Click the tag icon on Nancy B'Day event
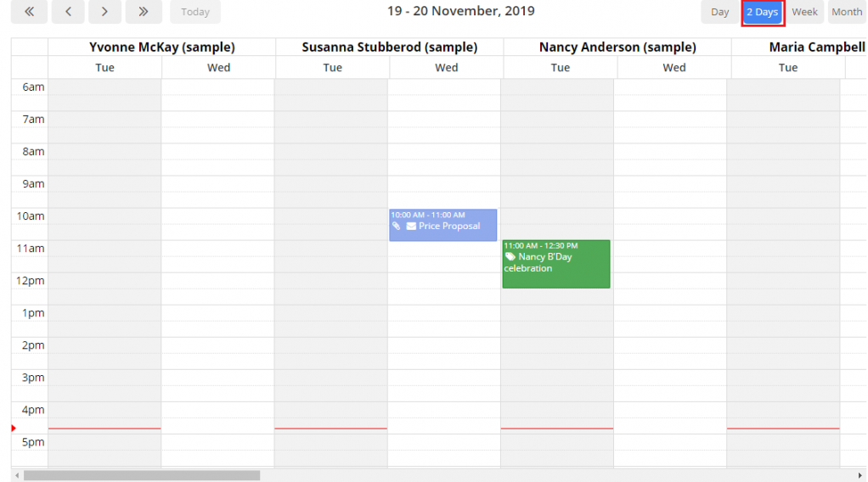The width and height of the screenshot is (868, 482). point(510,257)
